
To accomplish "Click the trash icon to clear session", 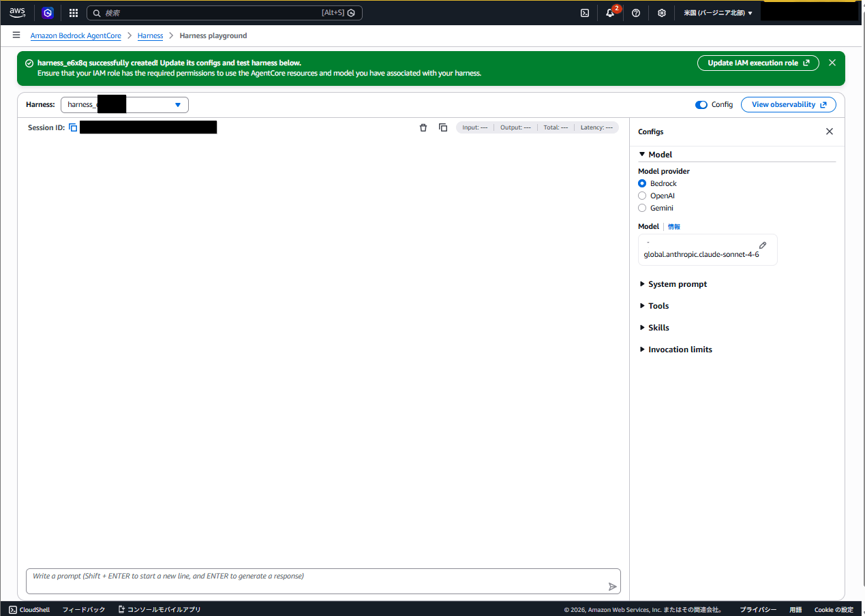I will (x=423, y=127).
